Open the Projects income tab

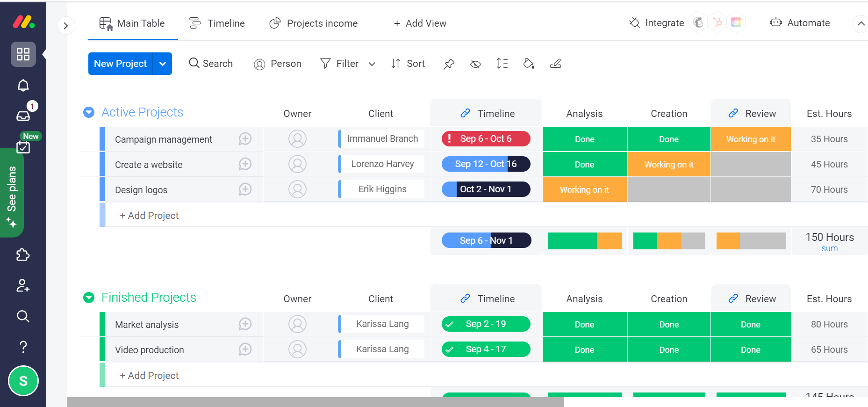pyautogui.click(x=314, y=23)
